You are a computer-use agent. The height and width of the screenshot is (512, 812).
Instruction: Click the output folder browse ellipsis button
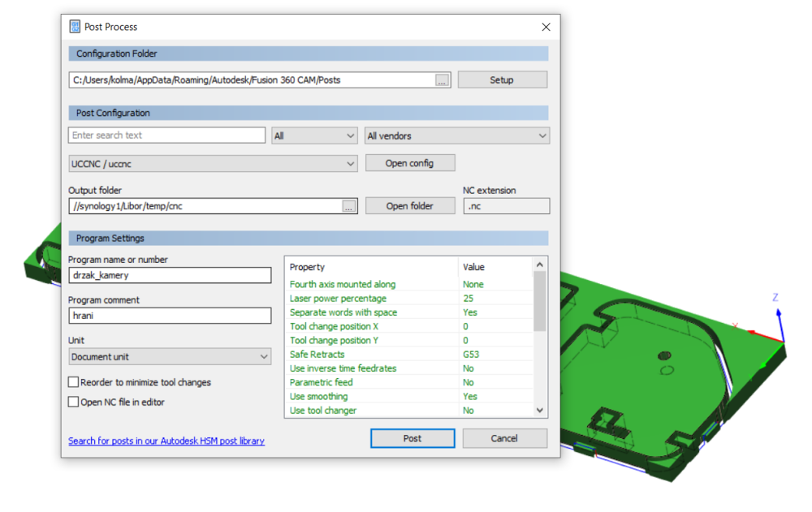click(349, 206)
